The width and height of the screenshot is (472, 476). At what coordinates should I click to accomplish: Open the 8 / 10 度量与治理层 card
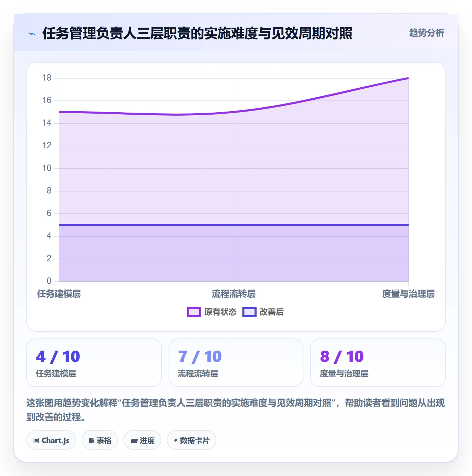tap(378, 363)
